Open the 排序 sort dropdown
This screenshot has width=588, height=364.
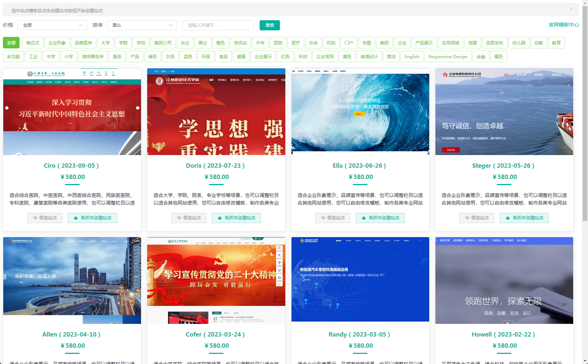click(142, 25)
